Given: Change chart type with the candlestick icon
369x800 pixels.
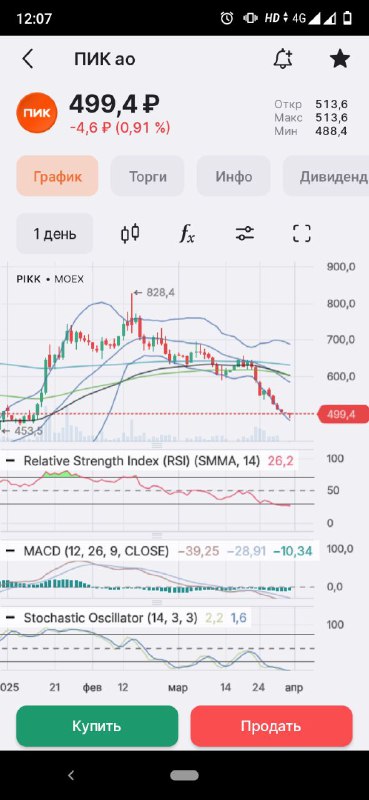Looking at the screenshot, I should [x=130, y=234].
